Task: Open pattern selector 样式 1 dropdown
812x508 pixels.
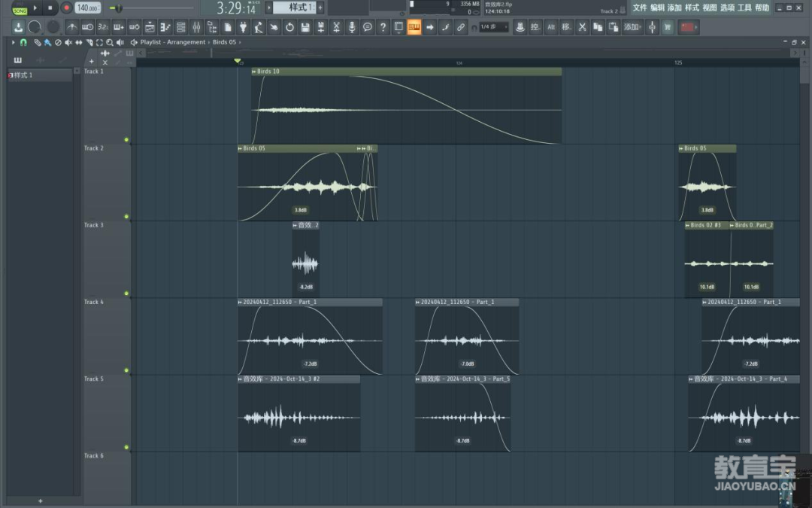Action: coord(294,8)
